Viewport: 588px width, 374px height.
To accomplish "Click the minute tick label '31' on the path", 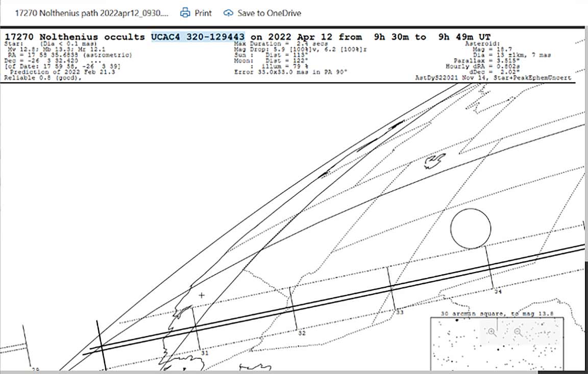I will tap(205, 353).
